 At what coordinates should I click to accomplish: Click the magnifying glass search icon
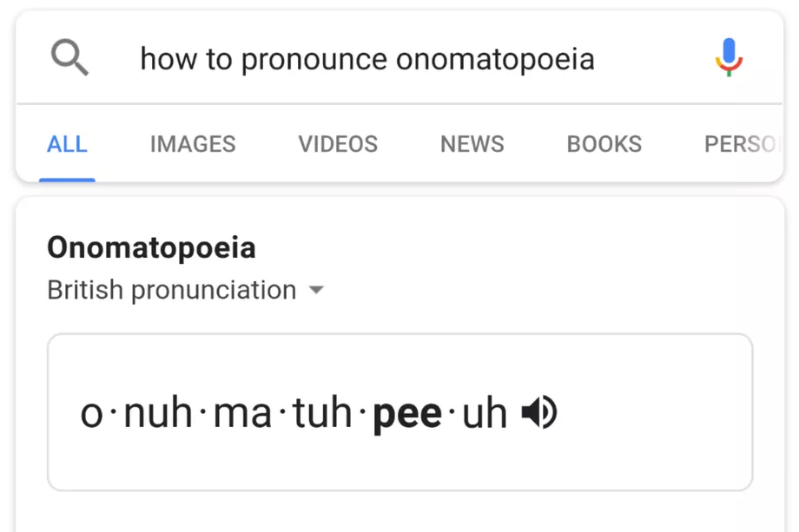(69, 58)
